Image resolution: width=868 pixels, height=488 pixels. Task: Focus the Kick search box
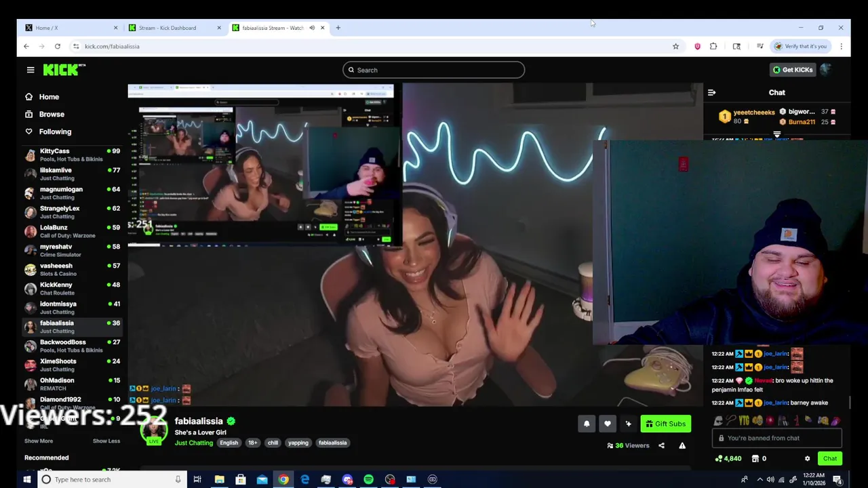tap(433, 70)
